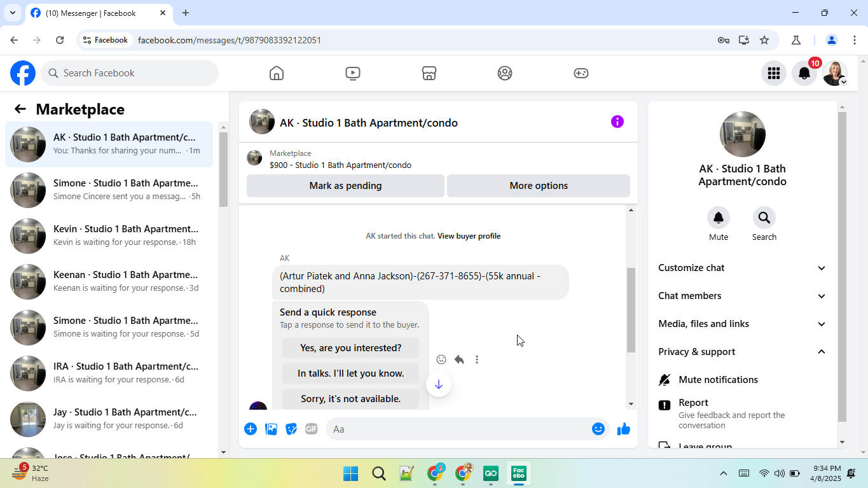Open the Facebook Home icon
Viewport: 868px width, 488px height.
(x=276, y=73)
